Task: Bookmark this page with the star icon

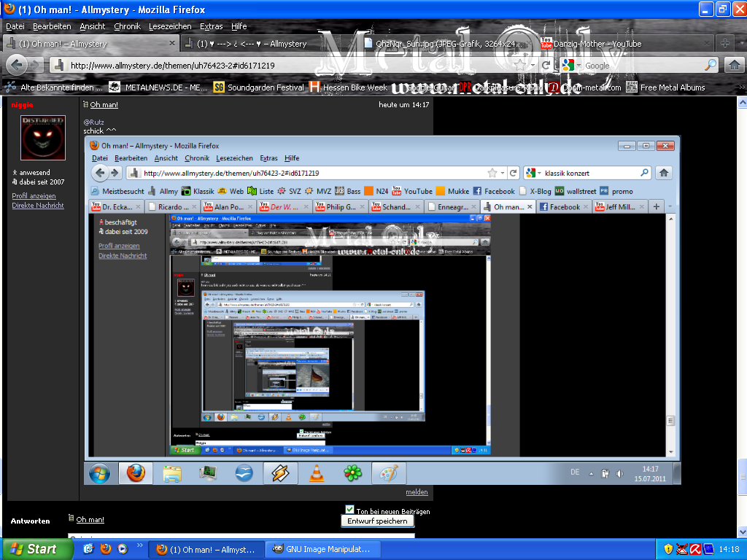Action: [x=519, y=65]
